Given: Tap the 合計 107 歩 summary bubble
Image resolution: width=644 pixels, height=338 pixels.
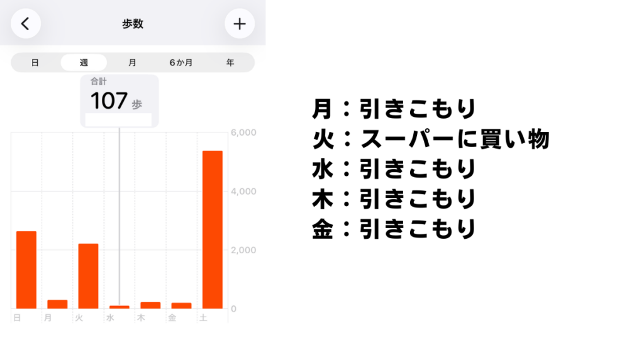Looking at the screenshot, I should click(x=119, y=101).
